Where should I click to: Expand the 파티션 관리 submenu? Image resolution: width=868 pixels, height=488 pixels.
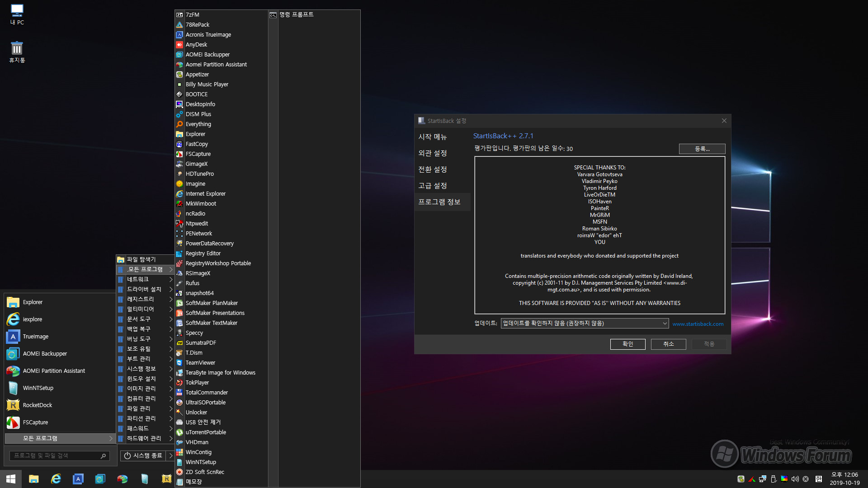tap(145, 418)
